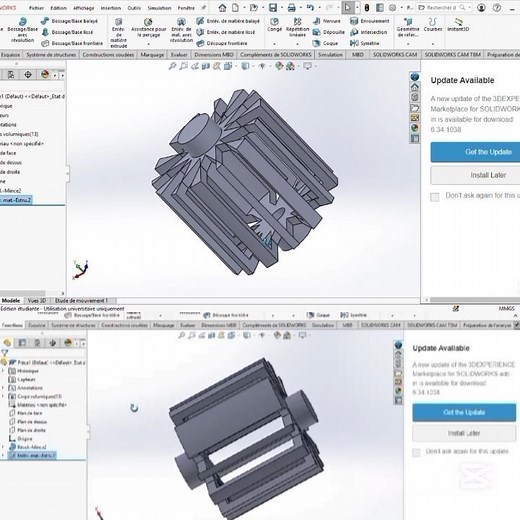Select Dépouille tool
The width and height of the screenshot is (520, 520).
pos(329,32)
